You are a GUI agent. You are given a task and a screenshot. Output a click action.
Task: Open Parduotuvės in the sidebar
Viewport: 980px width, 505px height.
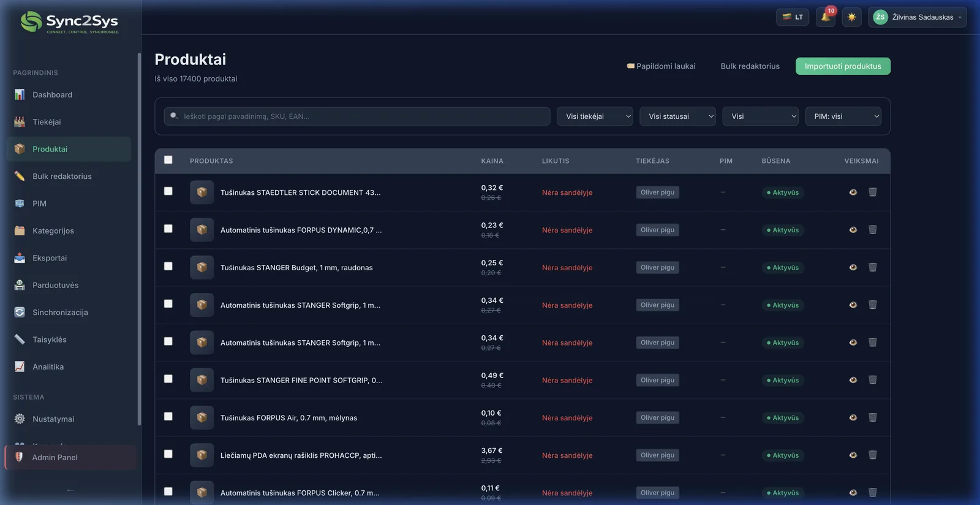[69, 285]
